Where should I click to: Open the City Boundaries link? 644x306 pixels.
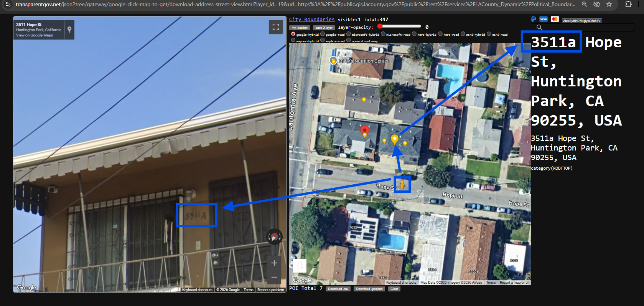[x=311, y=20]
